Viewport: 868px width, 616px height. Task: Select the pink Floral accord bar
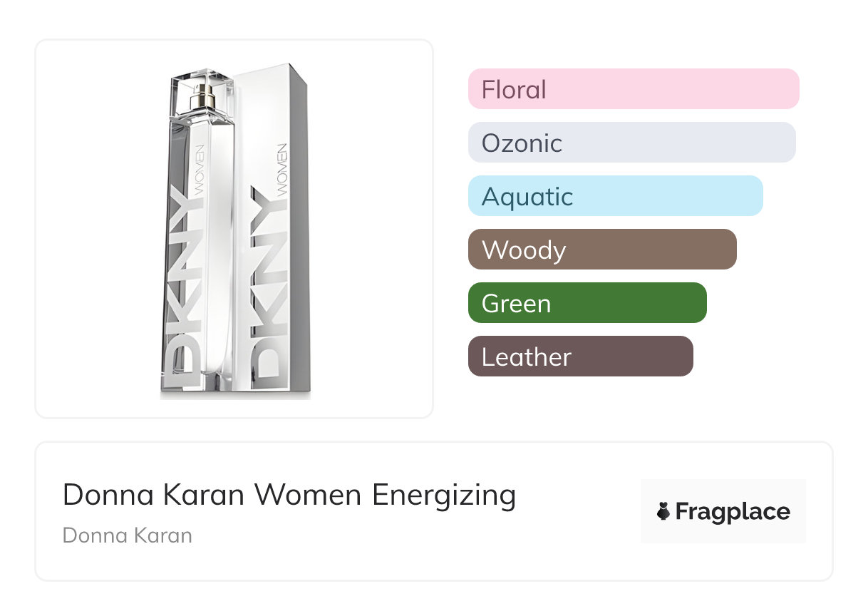(x=633, y=89)
